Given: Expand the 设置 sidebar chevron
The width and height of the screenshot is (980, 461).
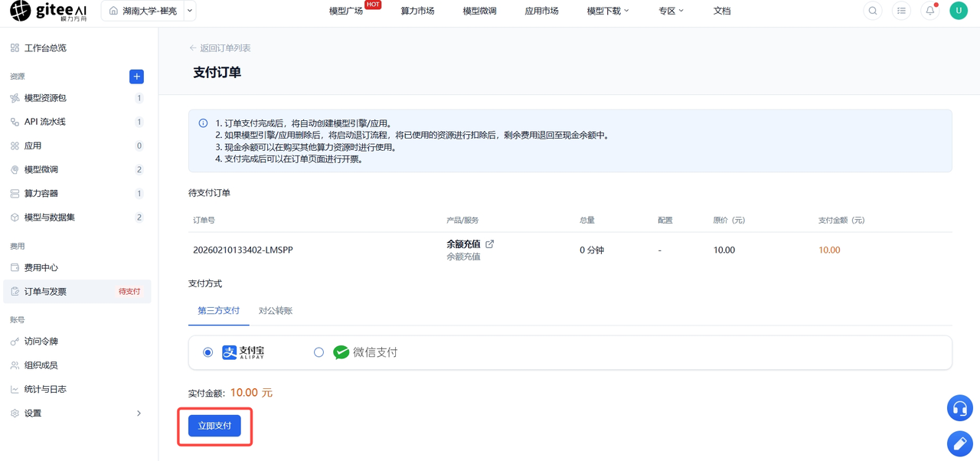Looking at the screenshot, I should click(139, 414).
